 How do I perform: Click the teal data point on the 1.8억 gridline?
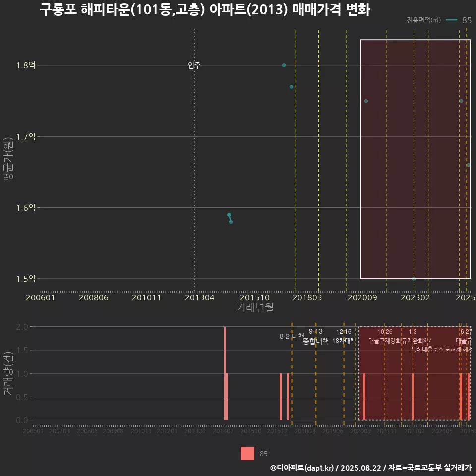click(x=284, y=65)
